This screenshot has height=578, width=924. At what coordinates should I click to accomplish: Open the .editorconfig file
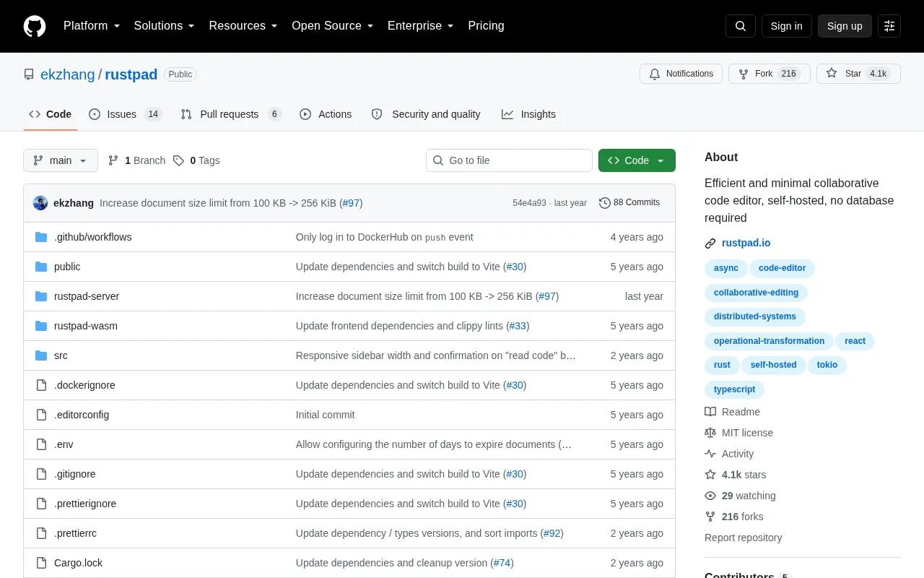[x=82, y=415]
